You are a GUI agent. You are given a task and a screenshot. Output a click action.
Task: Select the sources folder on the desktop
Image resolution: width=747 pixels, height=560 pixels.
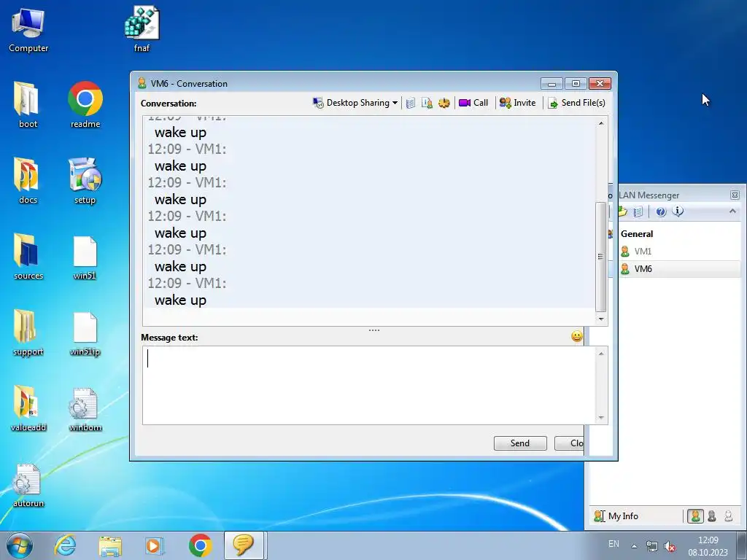pos(28,257)
